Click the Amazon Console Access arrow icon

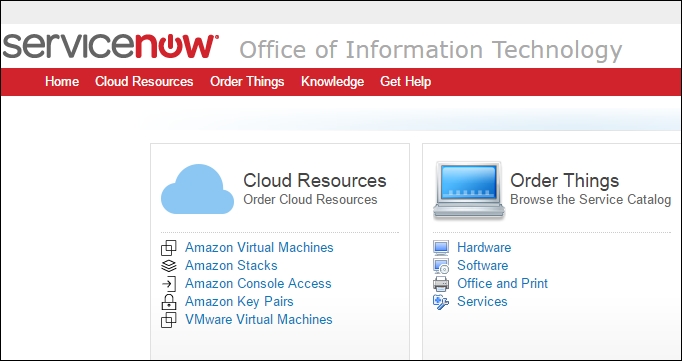point(169,284)
